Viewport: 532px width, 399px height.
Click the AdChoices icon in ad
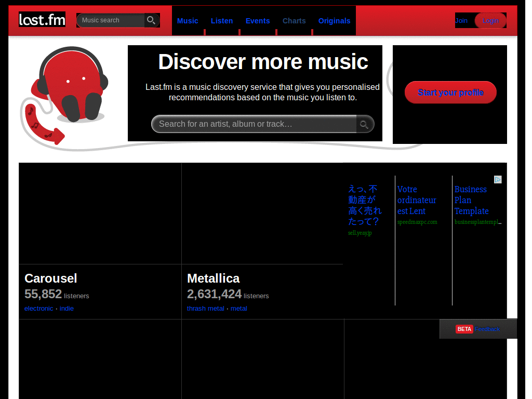point(498,179)
